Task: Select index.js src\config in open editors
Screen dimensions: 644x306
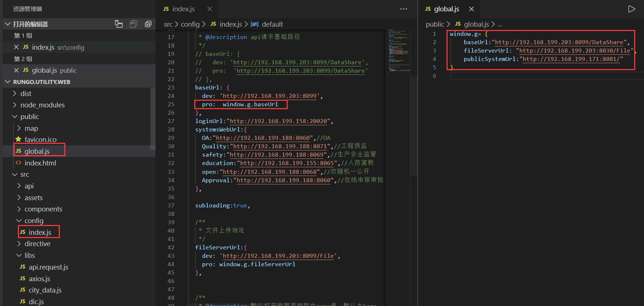Action: (79, 47)
